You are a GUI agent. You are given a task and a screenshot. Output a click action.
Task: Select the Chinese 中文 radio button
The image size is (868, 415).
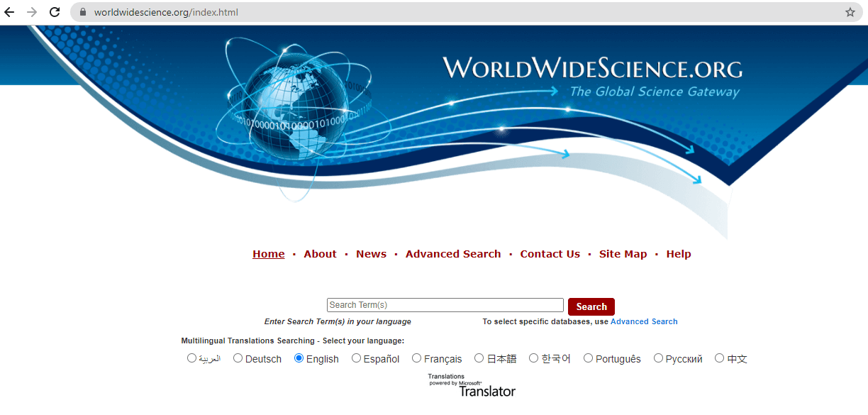(x=719, y=358)
